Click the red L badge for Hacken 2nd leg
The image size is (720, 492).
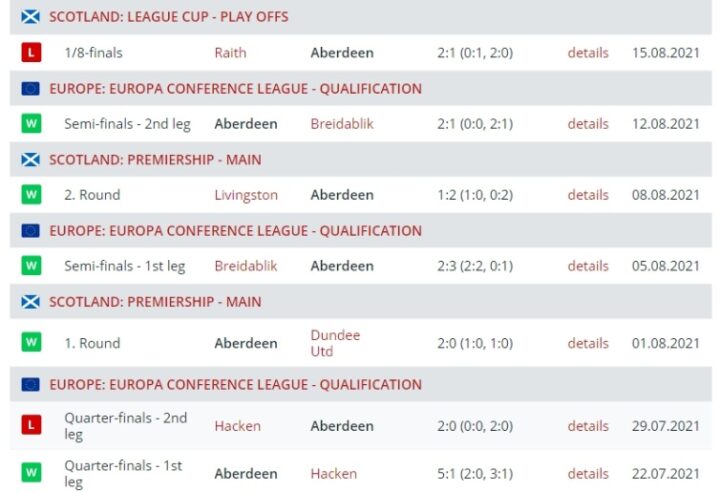point(31,426)
